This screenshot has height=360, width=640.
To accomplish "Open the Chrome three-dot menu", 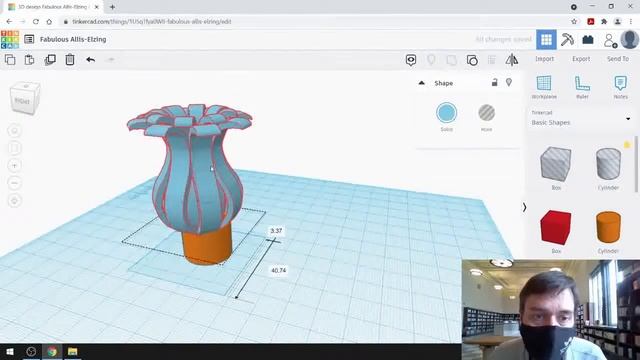I will point(631,22).
